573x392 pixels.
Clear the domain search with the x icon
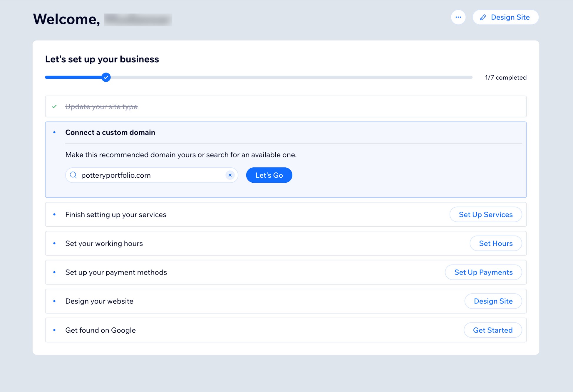(230, 175)
